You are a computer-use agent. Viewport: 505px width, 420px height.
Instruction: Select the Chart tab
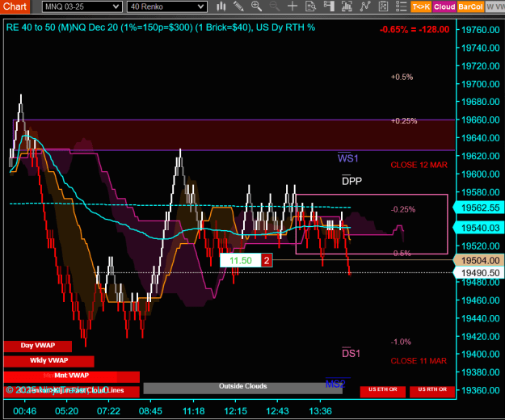[x=15, y=6]
